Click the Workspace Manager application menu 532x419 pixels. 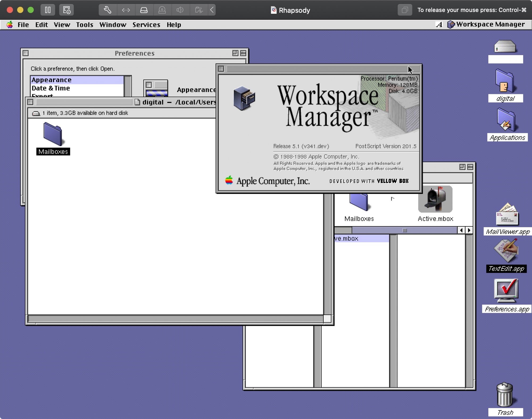tap(486, 24)
